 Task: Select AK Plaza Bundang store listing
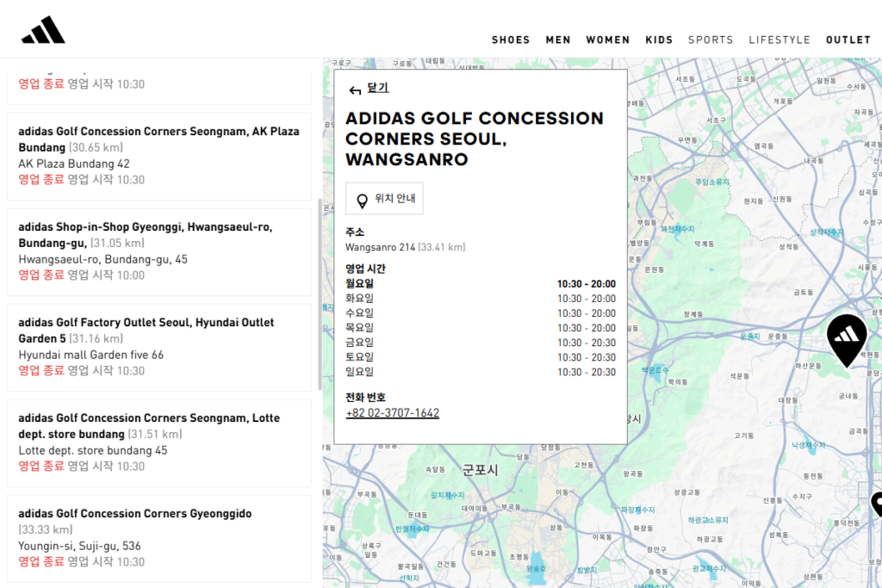click(x=159, y=156)
